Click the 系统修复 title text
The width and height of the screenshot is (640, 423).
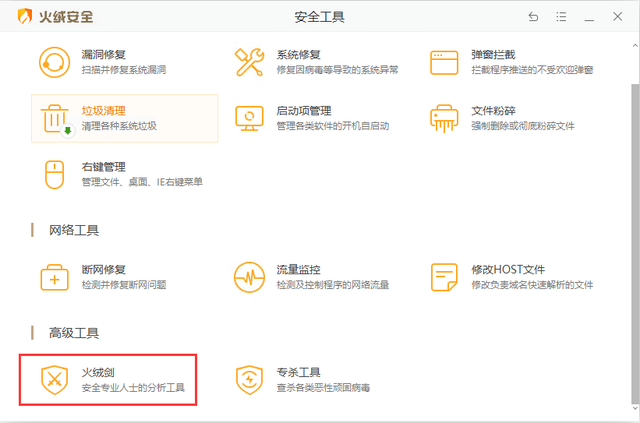(x=298, y=55)
